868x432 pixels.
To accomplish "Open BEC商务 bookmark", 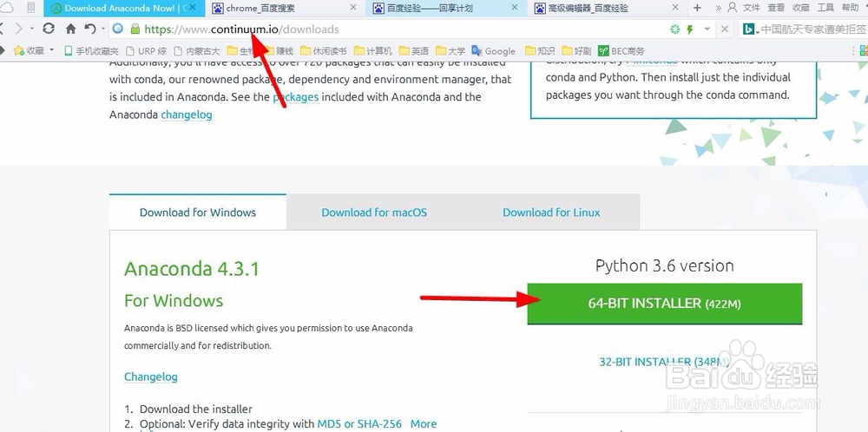I will 621,51.
